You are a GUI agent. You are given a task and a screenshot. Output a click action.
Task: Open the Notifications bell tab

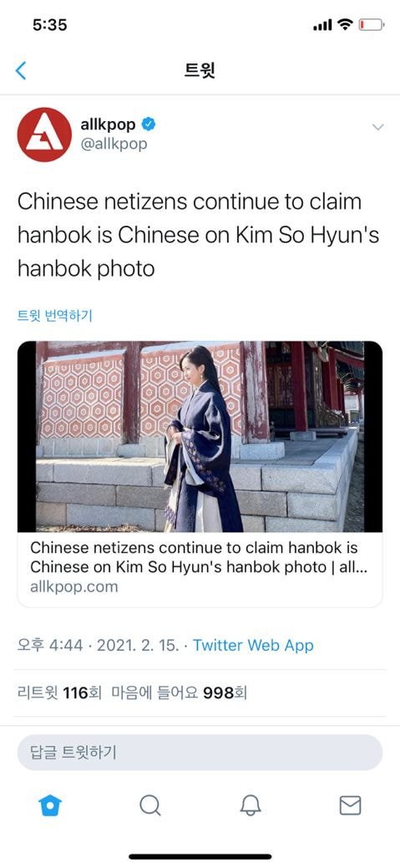tap(250, 805)
